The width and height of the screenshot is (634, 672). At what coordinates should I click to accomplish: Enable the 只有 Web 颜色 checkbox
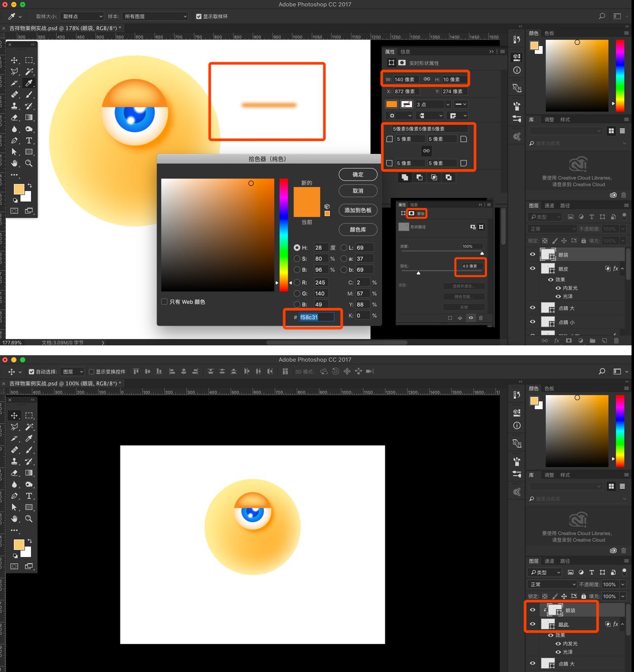pyautogui.click(x=164, y=301)
